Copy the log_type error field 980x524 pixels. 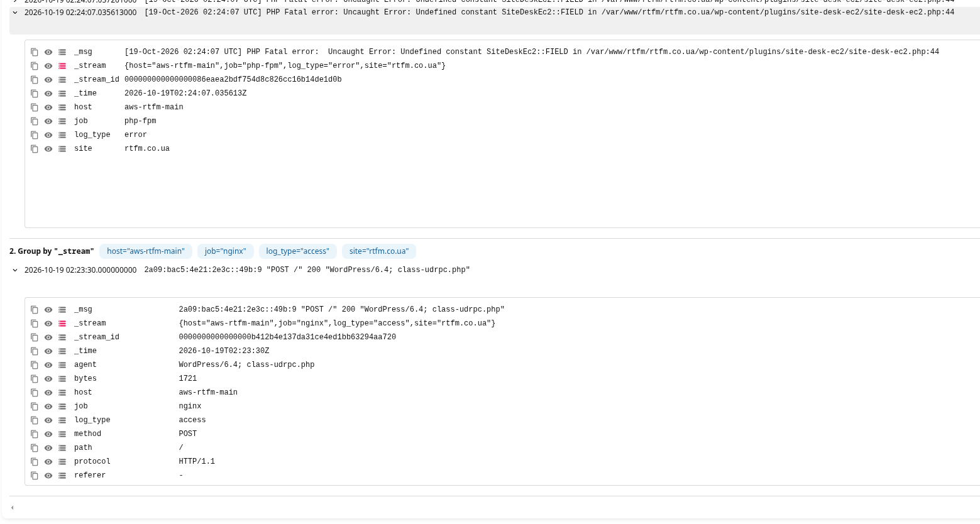coord(35,135)
